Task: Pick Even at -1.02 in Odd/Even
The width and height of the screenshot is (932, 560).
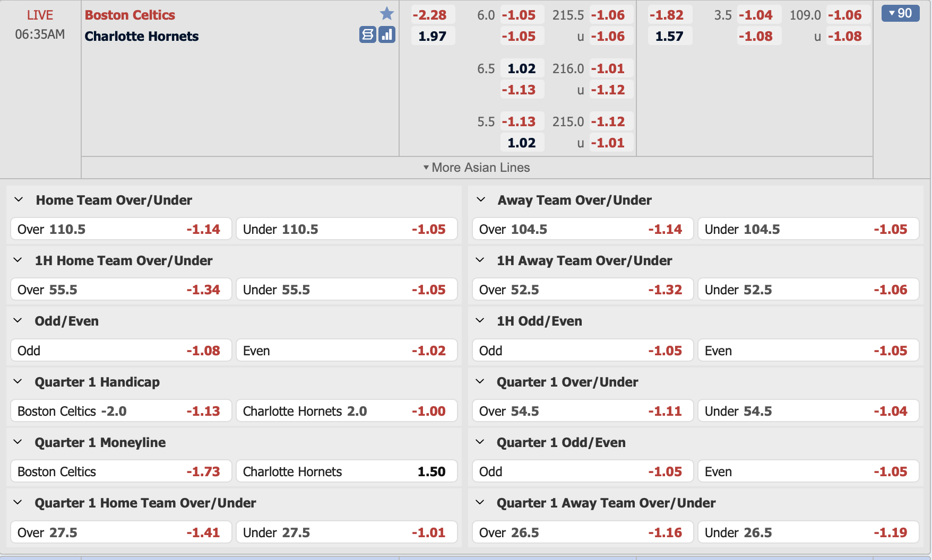Action: [x=347, y=351]
